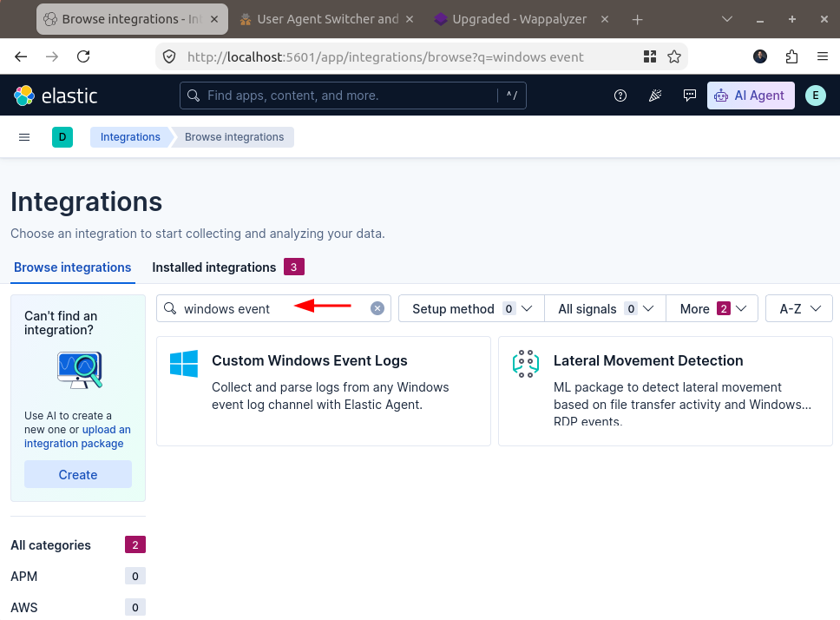Open the Firefox account avatar icon
Screen dimensions: 840x620
[x=759, y=56]
